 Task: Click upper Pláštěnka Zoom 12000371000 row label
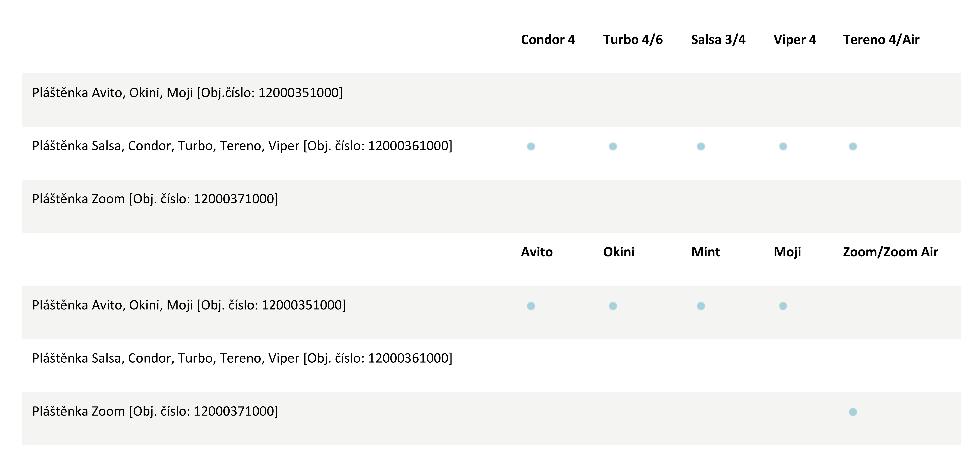tap(155, 199)
